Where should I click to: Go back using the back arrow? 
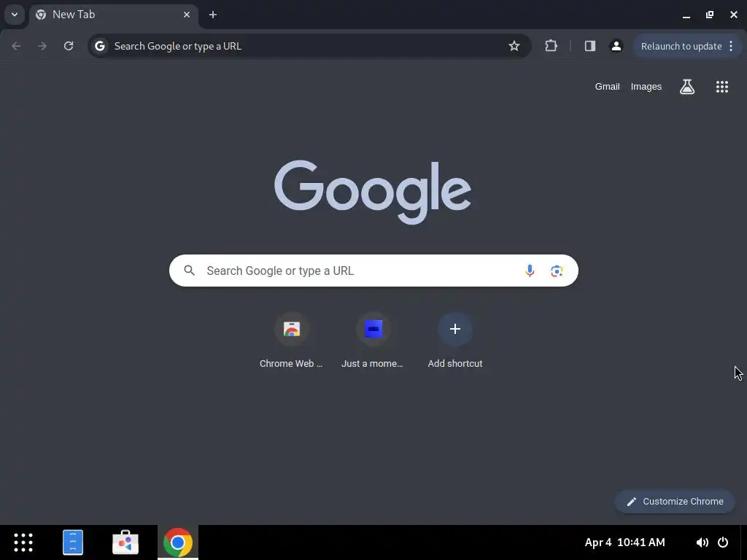[x=16, y=46]
